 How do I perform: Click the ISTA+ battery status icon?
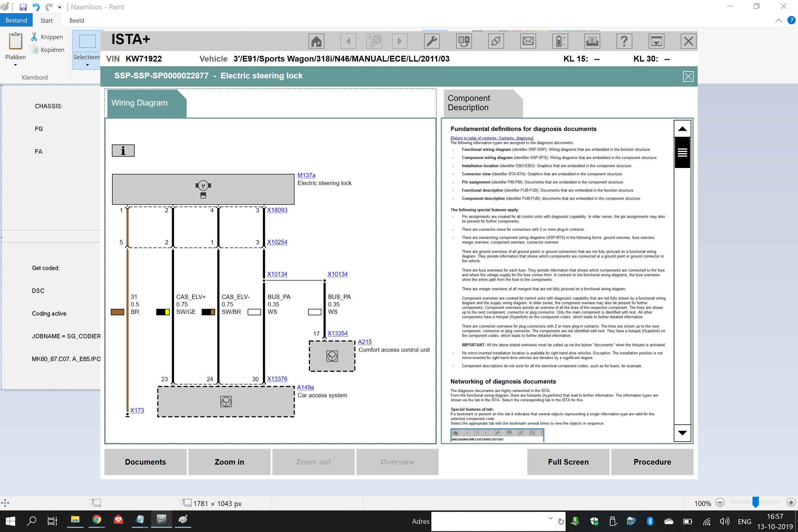tap(560, 41)
